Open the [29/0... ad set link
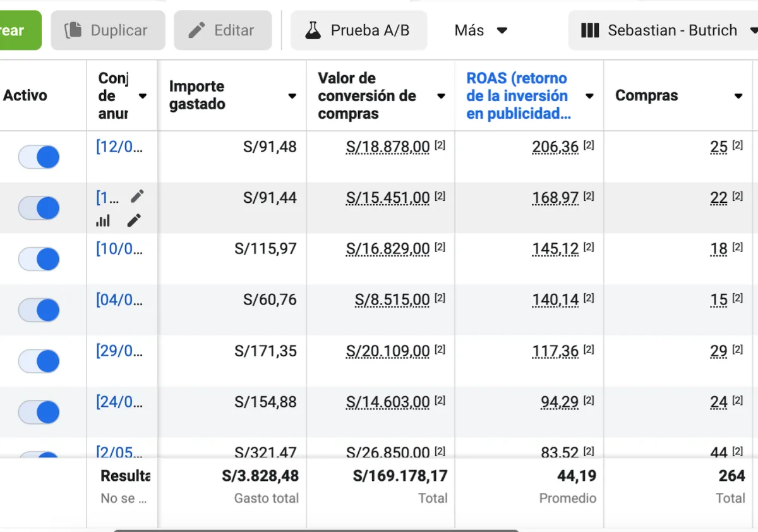The width and height of the screenshot is (758, 532). (x=119, y=351)
